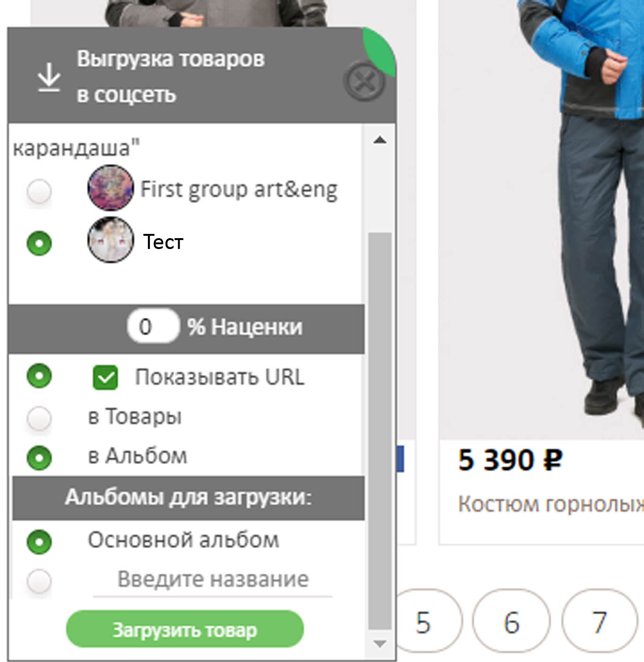
Task: Click the Загрузить товар button
Action: 185,629
